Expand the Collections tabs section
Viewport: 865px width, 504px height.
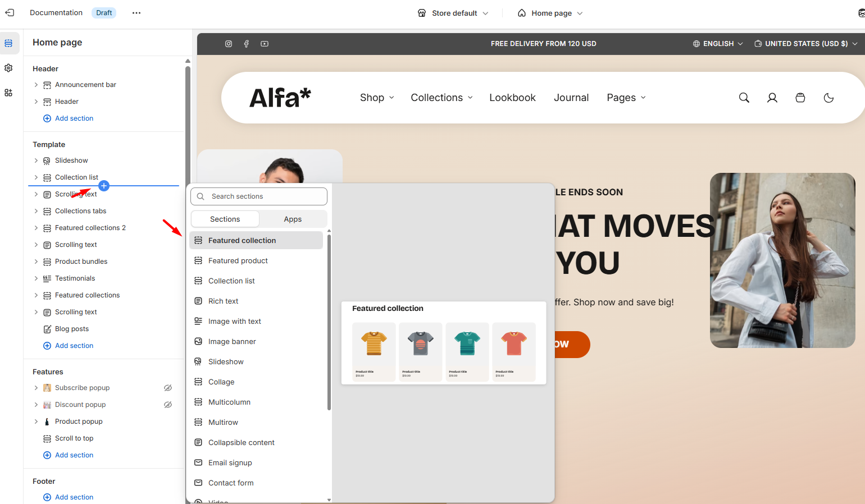click(36, 211)
